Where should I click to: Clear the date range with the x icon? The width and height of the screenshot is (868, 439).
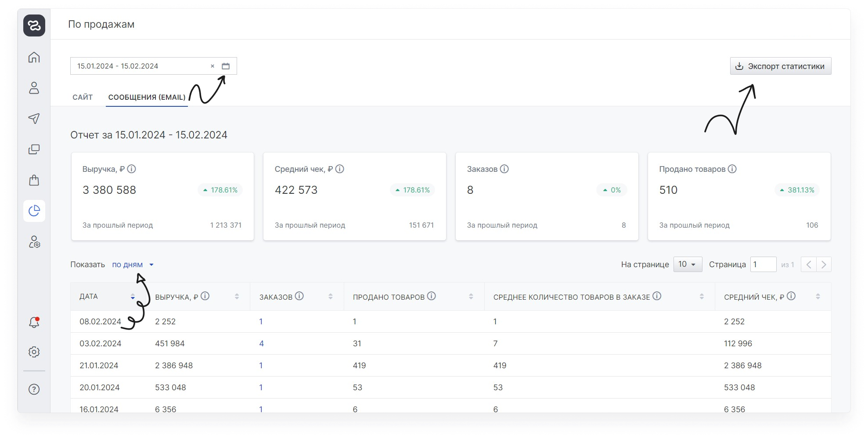pyautogui.click(x=212, y=66)
